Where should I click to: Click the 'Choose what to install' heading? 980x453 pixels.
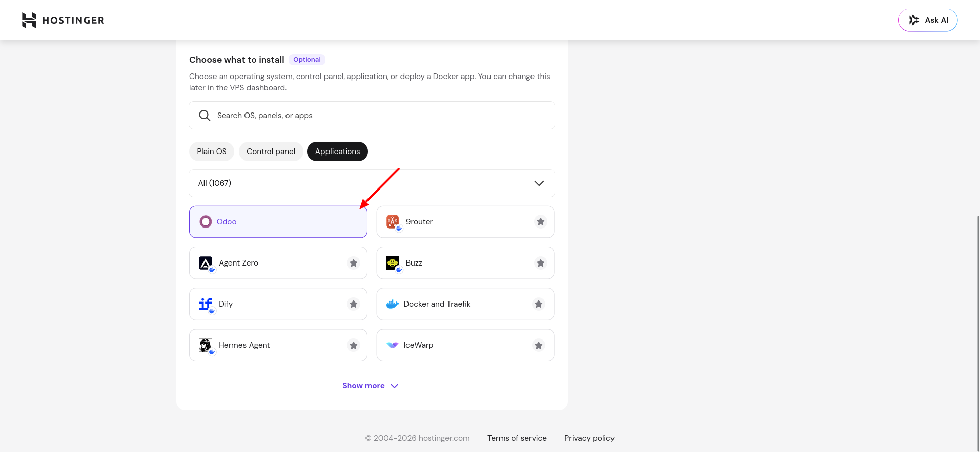pos(237,60)
